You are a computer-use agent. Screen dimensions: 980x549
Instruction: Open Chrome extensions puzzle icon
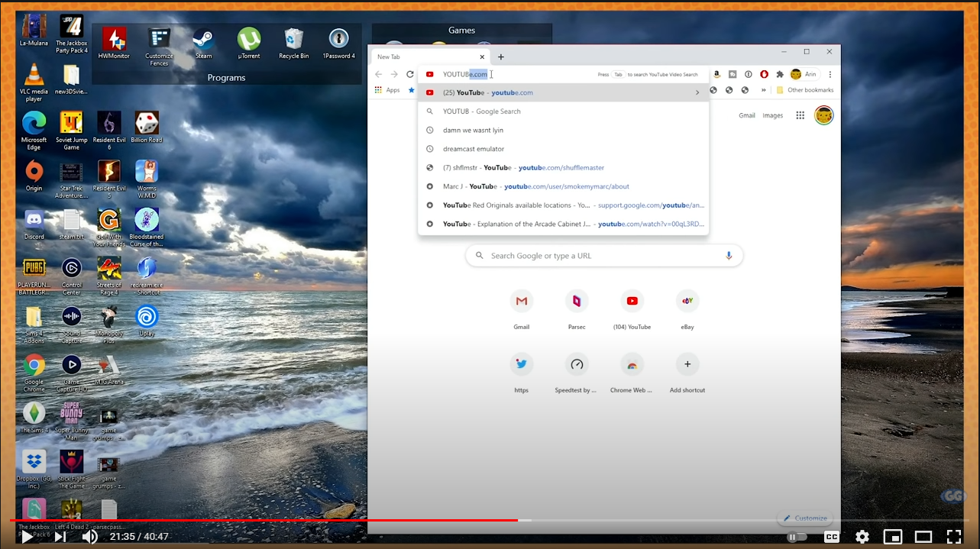point(780,74)
